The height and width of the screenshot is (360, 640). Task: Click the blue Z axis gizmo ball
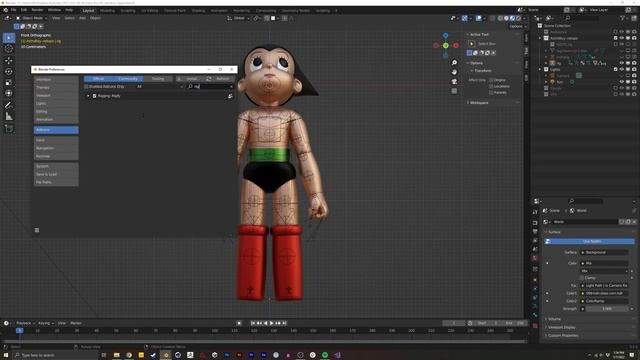tap(445, 36)
